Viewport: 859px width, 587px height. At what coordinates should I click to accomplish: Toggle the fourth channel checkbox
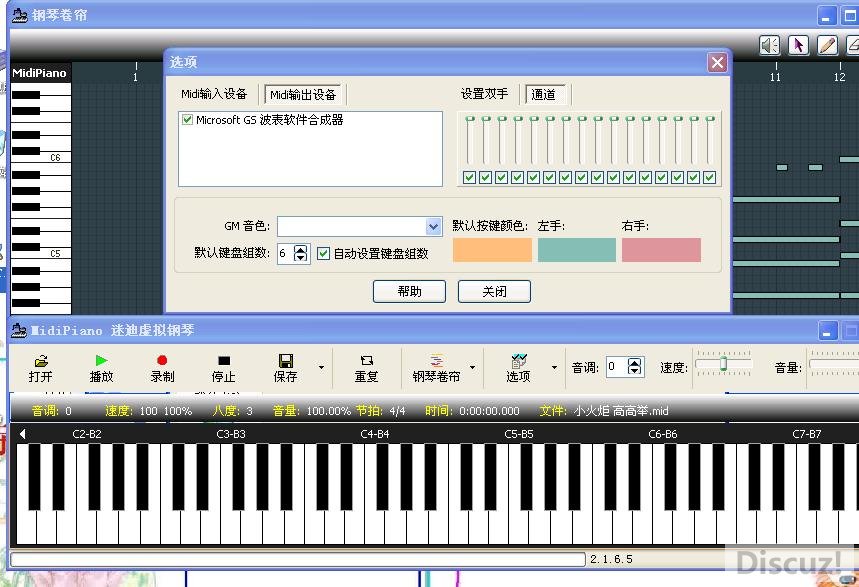(517, 177)
